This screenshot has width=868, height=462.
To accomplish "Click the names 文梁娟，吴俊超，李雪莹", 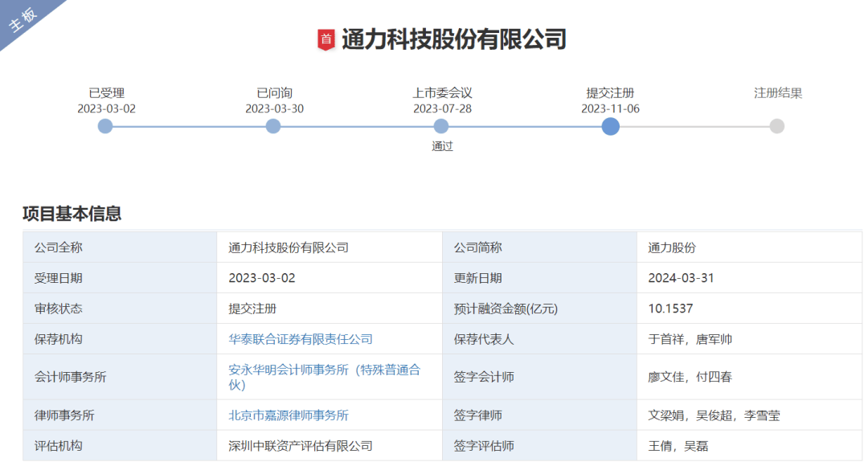I will coord(714,415).
